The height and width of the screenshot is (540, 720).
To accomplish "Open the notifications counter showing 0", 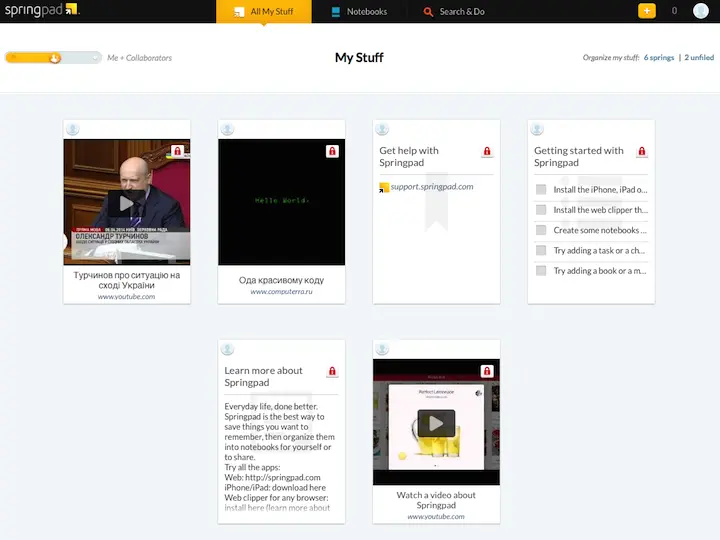I will pos(674,11).
